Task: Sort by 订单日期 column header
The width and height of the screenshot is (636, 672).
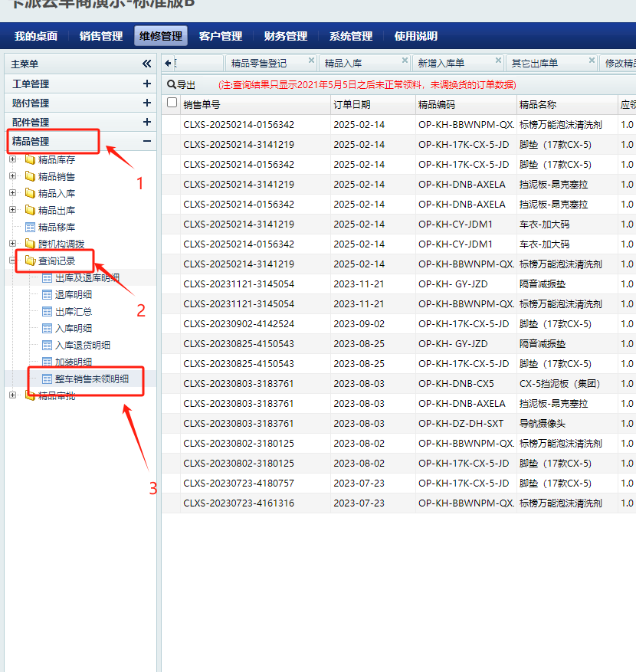Action: click(x=352, y=104)
